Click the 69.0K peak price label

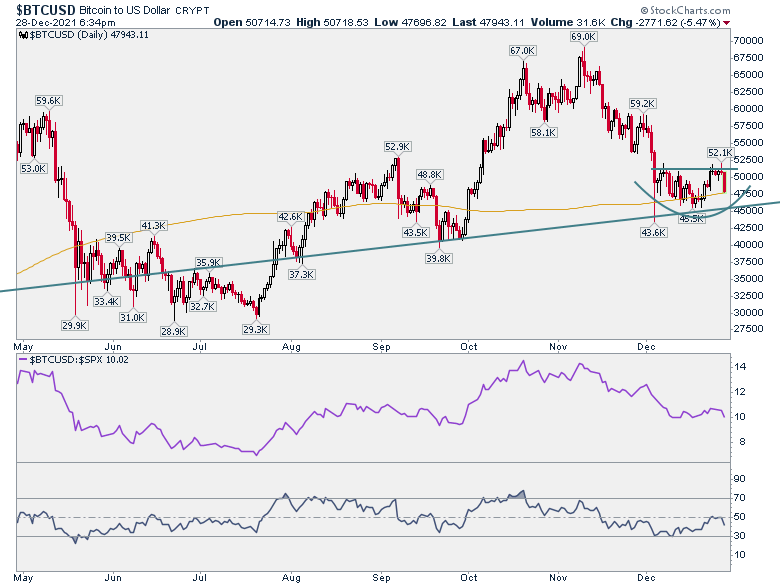click(584, 37)
